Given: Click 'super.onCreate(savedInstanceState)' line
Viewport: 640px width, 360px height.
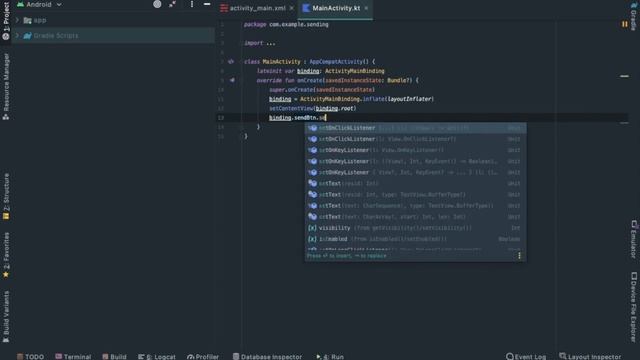Looking at the screenshot, I should click(x=322, y=90).
